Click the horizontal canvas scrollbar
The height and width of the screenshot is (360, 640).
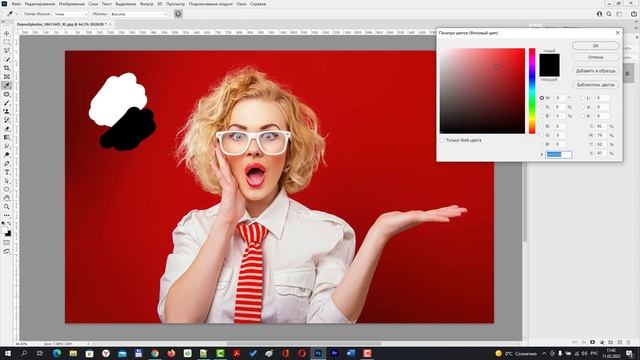pos(304,344)
